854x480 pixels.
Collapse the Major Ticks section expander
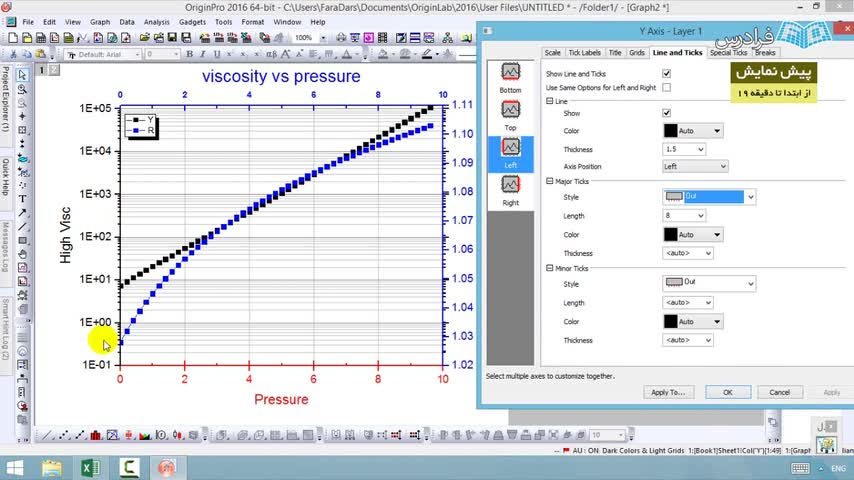[x=550, y=181]
